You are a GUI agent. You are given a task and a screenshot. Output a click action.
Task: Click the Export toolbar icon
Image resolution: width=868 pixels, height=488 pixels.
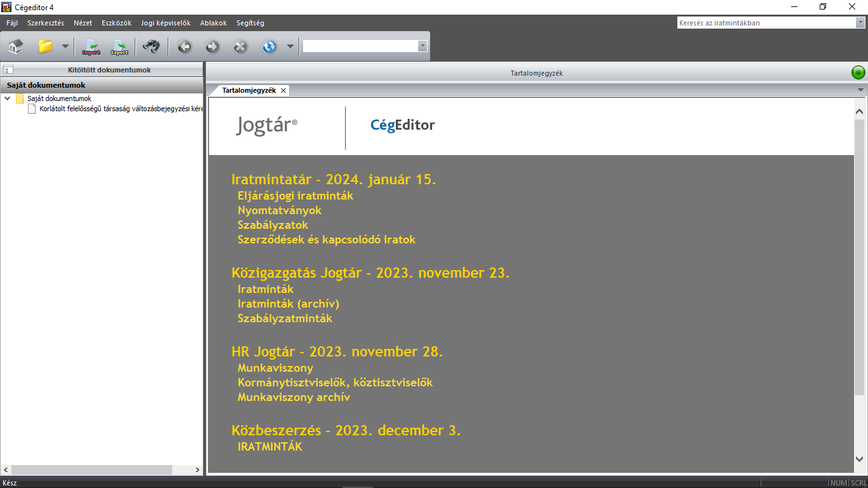(119, 46)
